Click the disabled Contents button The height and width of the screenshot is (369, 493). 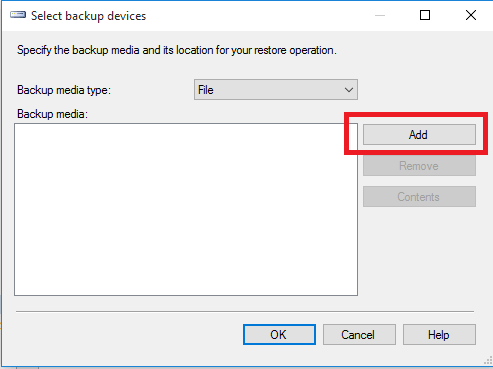click(419, 197)
